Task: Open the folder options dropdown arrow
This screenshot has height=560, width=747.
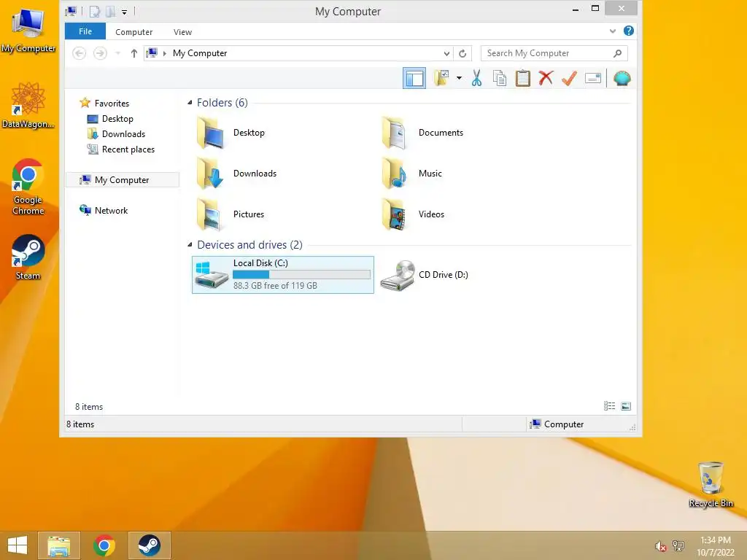Action: [459, 78]
